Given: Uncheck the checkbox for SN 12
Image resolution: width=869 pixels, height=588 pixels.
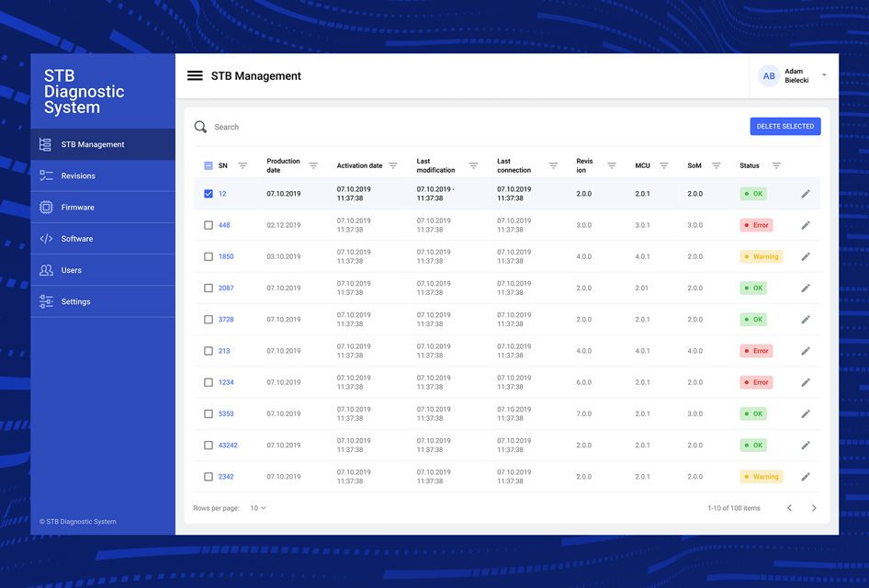Looking at the screenshot, I should pyautogui.click(x=209, y=194).
